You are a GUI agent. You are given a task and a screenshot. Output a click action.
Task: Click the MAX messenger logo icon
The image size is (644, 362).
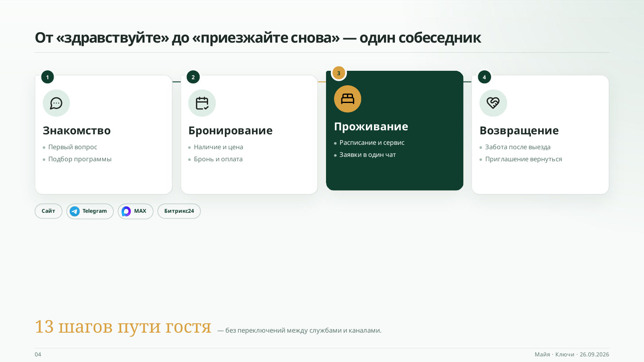[x=126, y=211]
